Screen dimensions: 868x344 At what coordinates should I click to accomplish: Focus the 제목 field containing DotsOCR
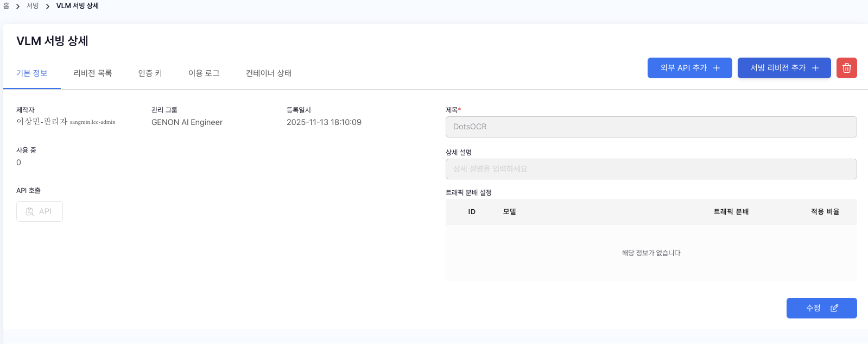coord(650,127)
